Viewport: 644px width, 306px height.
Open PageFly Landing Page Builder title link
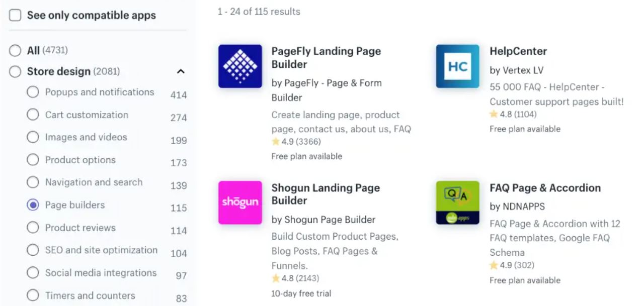point(326,58)
